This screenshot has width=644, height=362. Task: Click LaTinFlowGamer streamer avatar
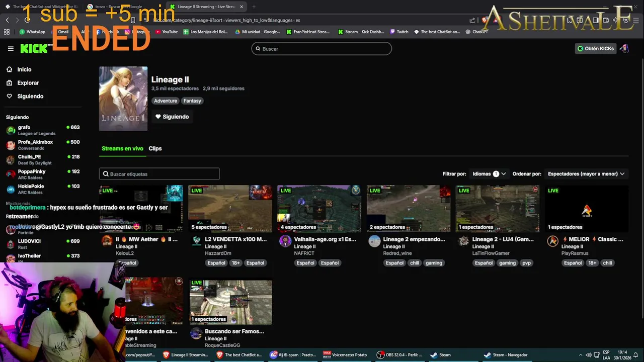(x=463, y=241)
